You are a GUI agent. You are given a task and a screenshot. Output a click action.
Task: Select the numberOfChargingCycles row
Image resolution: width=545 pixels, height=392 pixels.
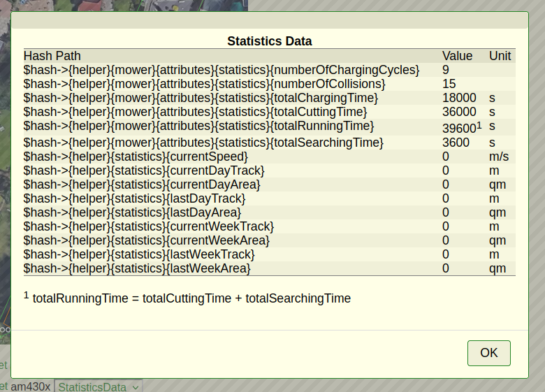click(270, 70)
